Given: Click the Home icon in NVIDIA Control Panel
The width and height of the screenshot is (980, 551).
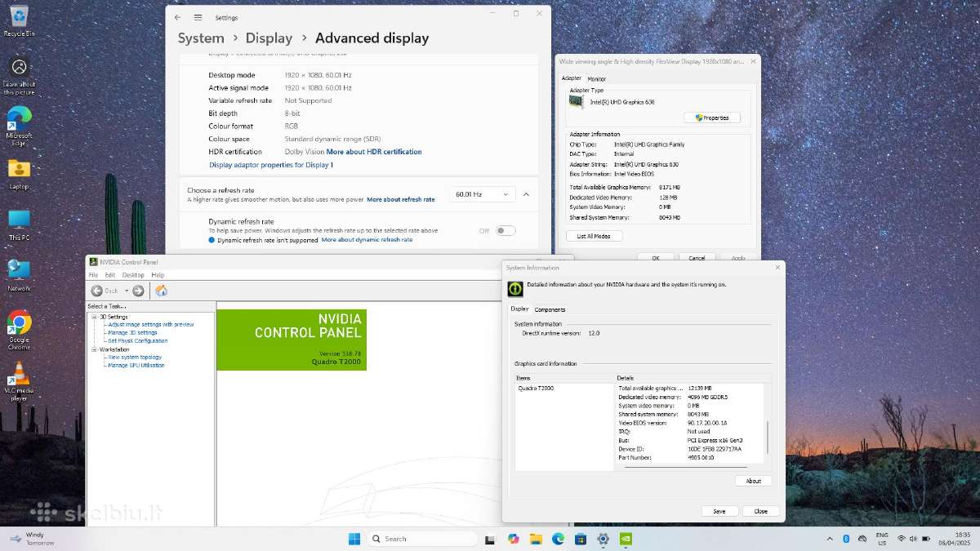Looking at the screenshot, I should coord(161,291).
